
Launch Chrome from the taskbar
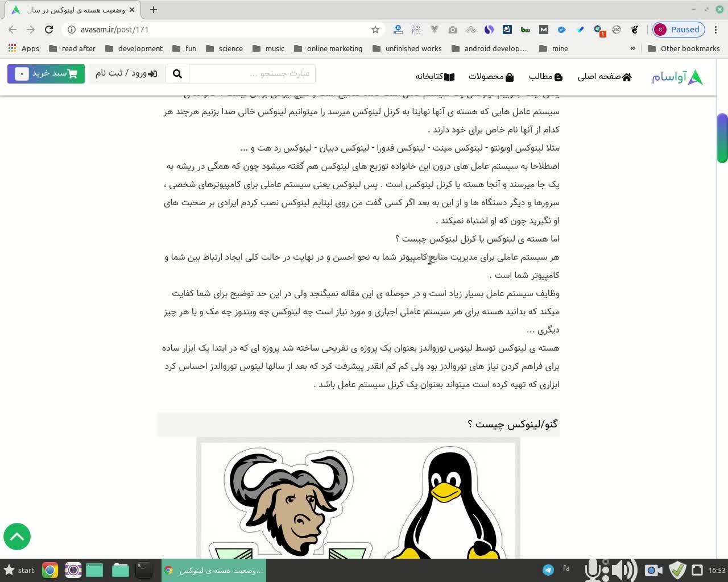pyautogui.click(x=50, y=570)
